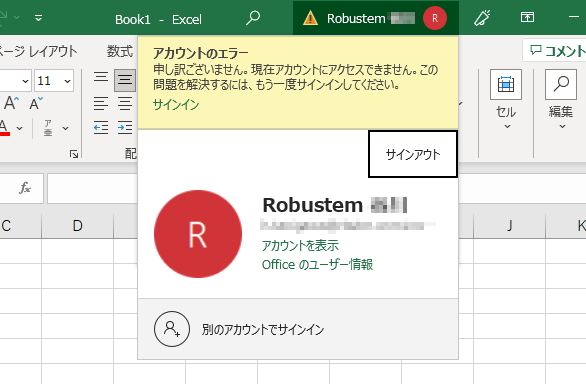Image resolution: width=586 pixels, height=384 pixels.
Task: Open the 数式 ribbon tab
Action: [x=120, y=51]
